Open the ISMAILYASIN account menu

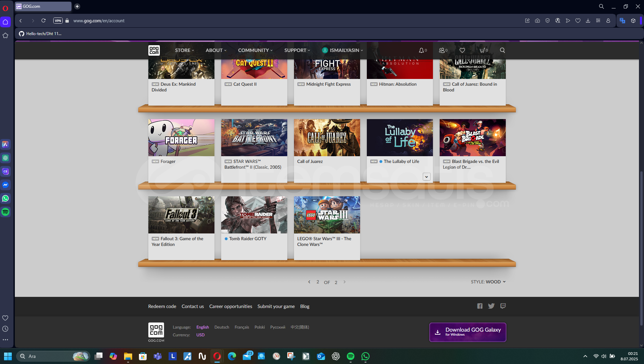click(343, 50)
